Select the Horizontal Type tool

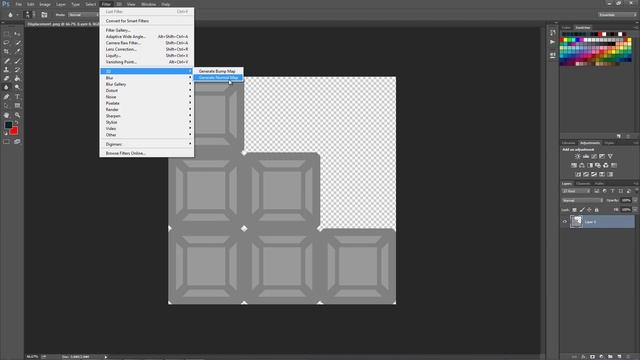point(17,97)
